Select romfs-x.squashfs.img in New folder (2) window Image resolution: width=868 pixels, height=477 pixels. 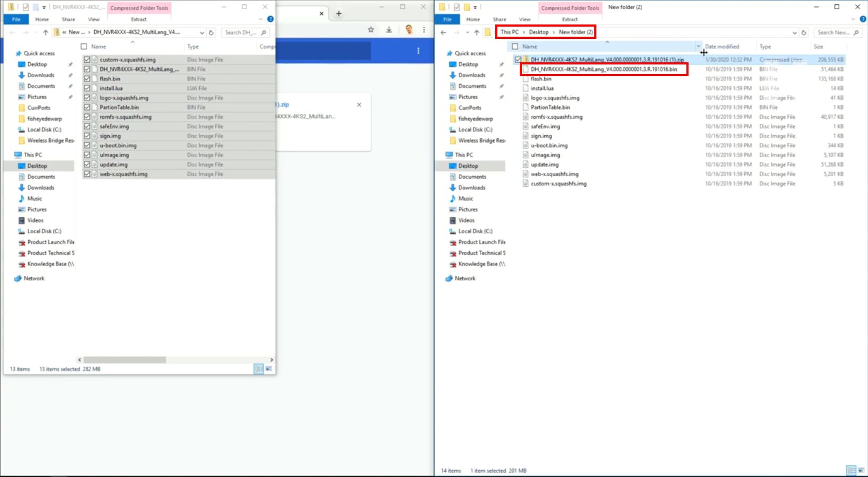[556, 117]
